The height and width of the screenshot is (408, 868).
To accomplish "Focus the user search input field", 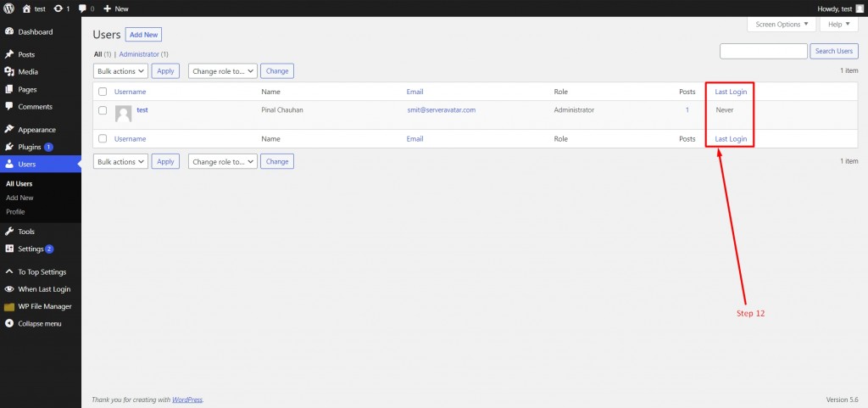I will click(x=764, y=51).
